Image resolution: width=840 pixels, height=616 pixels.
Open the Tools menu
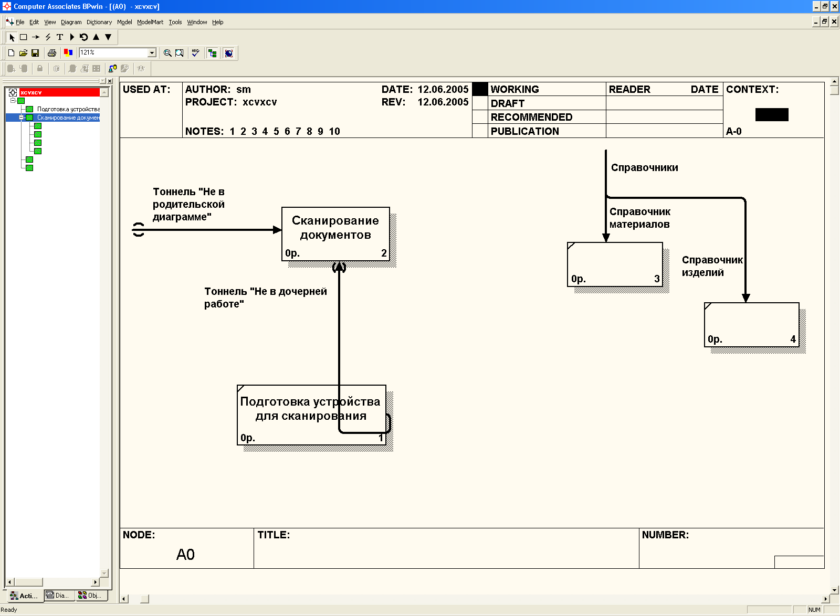coord(175,22)
